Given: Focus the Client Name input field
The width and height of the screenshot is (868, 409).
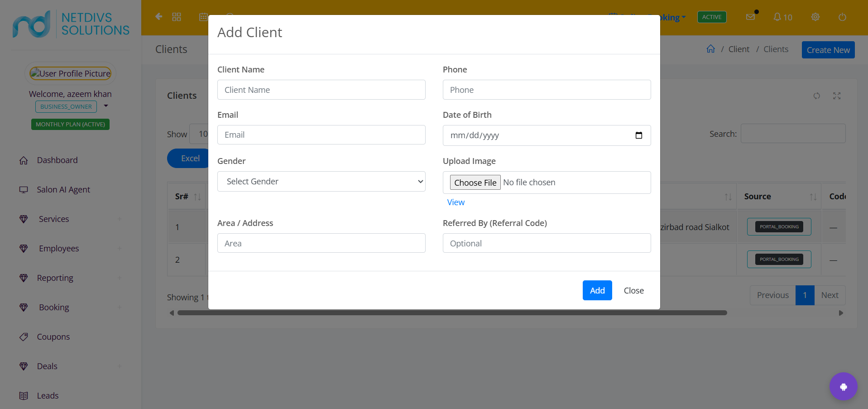Looking at the screenshot, I should [321, 90].
